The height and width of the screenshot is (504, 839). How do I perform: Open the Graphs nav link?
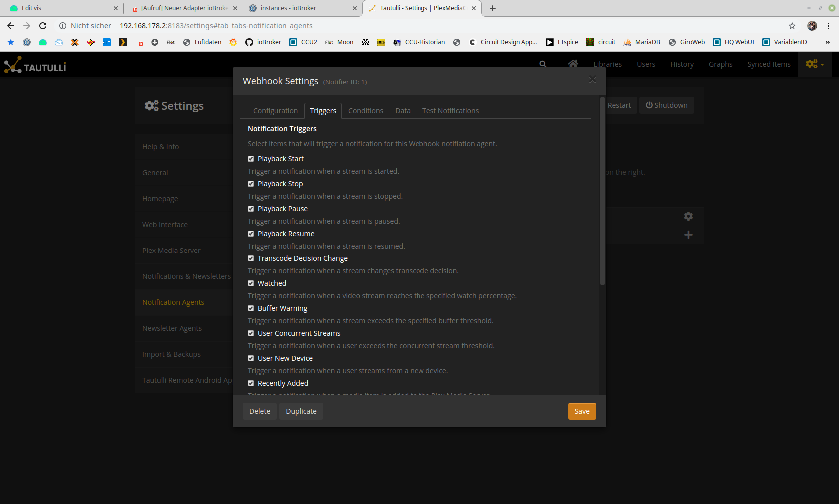click(x=720, y=64)
